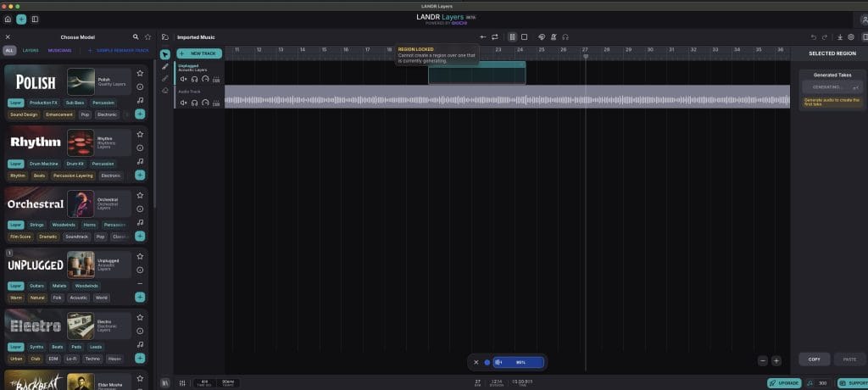This screenshot has height=390, width=868.
Task: Switch to the Musicians tab
Action: tap(60, 51)
